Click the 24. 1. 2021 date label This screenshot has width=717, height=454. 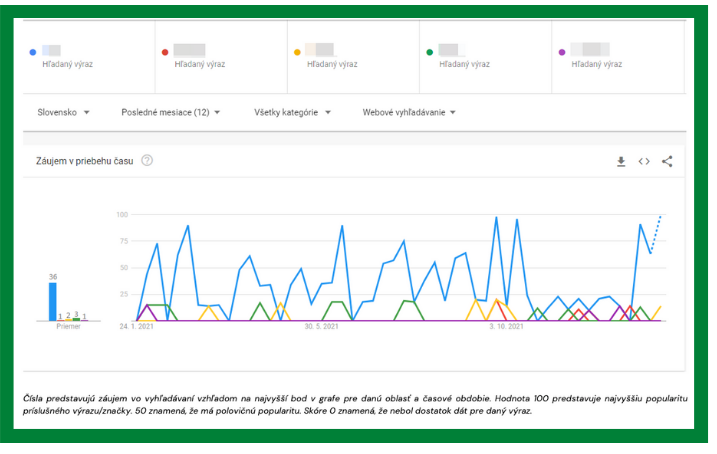[137, 326]
